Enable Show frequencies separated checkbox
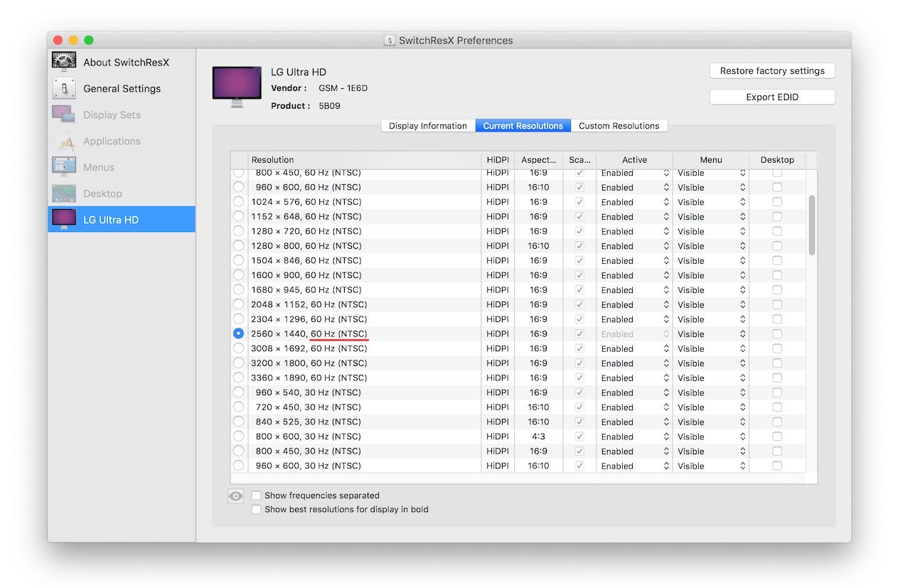910x588 pixels. click(256, 496)
